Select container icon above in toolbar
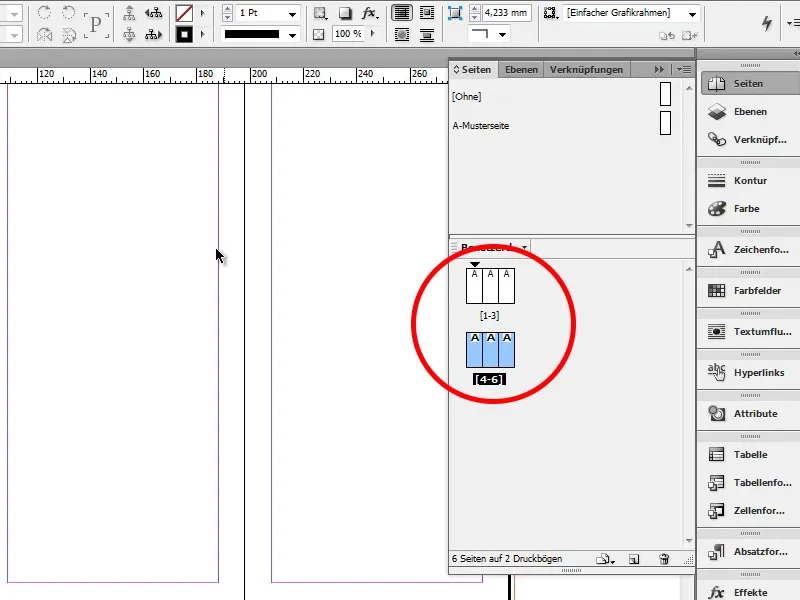 point(129,13)
